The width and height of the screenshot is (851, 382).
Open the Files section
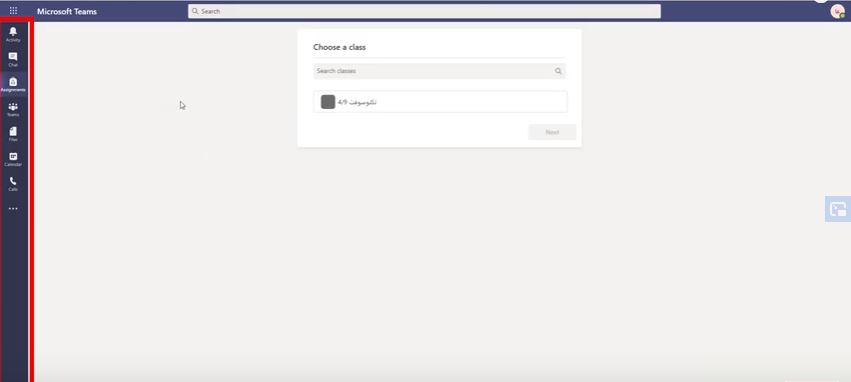[x=13, y=134]
